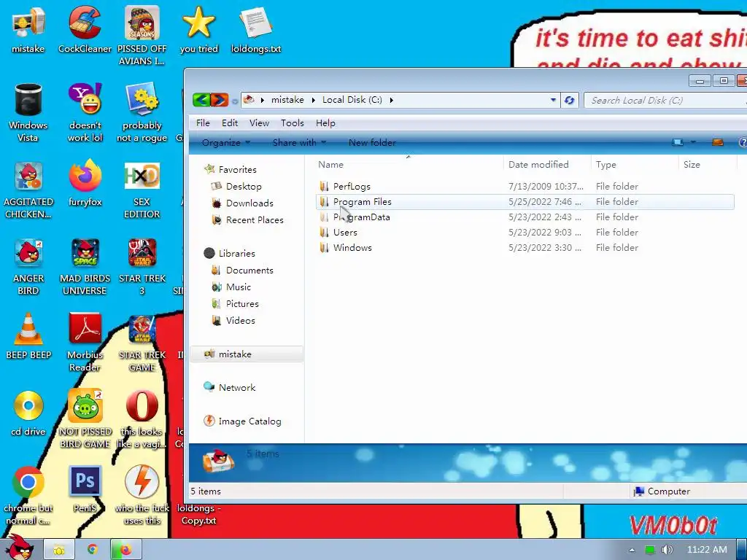Expand the arrow after Local Disk (C:)
747x560 pixels.
coord(391,100)
